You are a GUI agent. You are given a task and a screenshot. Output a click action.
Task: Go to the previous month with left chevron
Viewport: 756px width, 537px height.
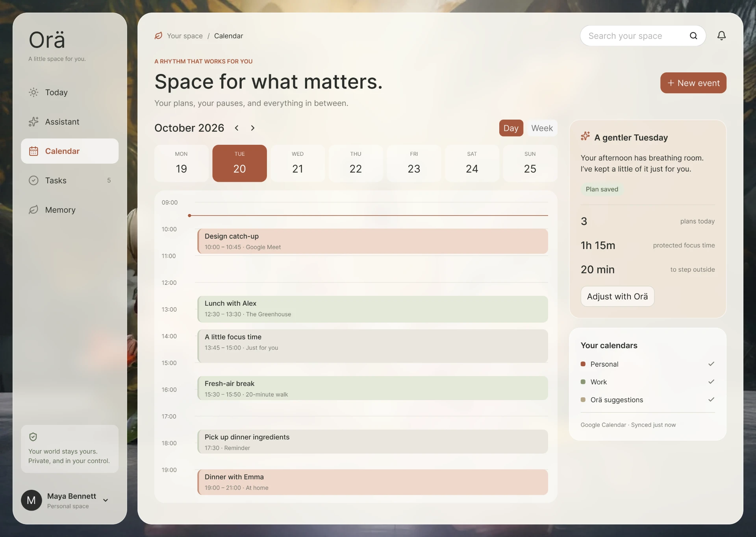pyautogui.click(x=237, y=128)
